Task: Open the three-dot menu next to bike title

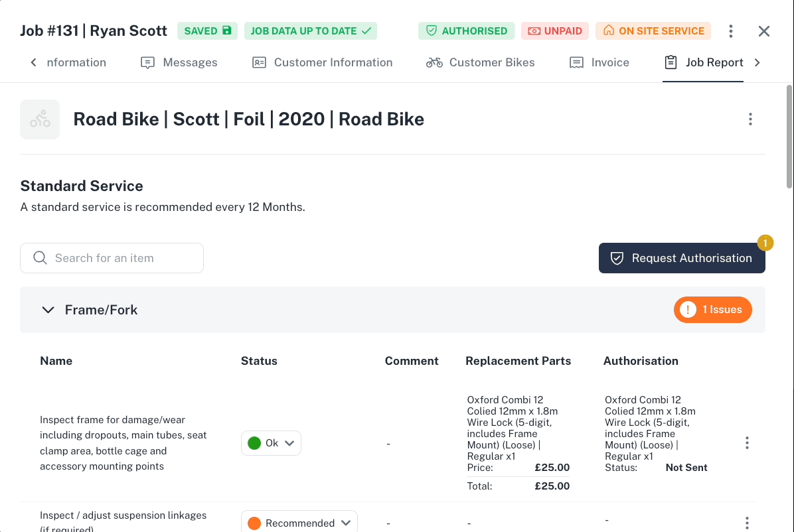Action: pyautogui.click(x=750, y=119)
